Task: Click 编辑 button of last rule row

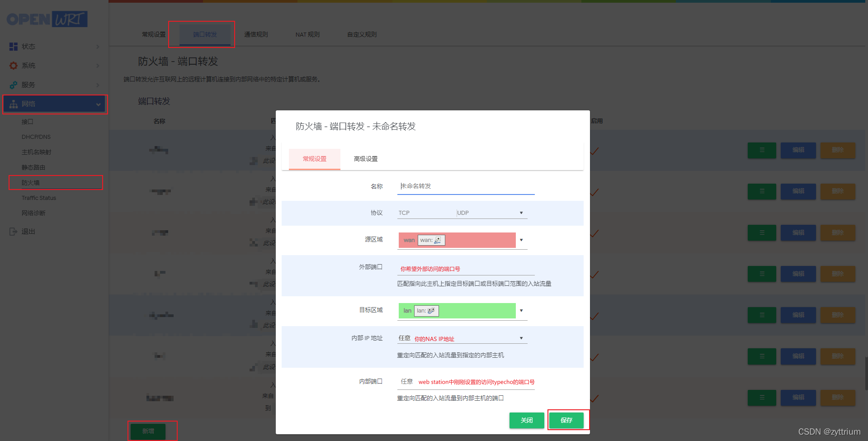Action: tap(798, 398)
